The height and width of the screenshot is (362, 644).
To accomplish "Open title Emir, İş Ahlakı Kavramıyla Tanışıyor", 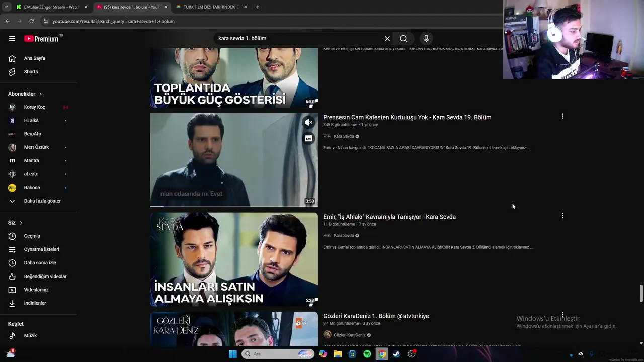I will (x=389, y=217).
